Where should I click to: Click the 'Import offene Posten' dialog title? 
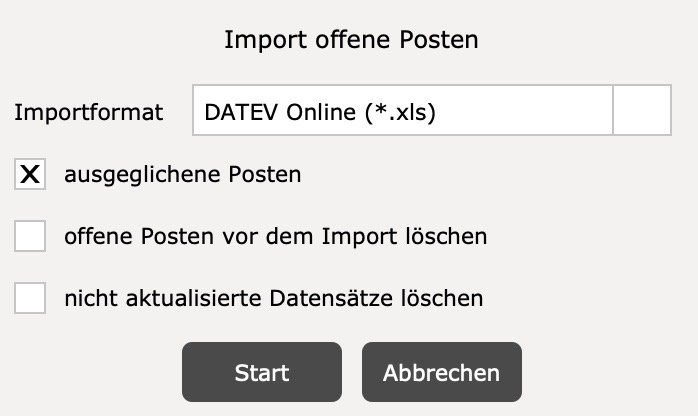(351, 41)
